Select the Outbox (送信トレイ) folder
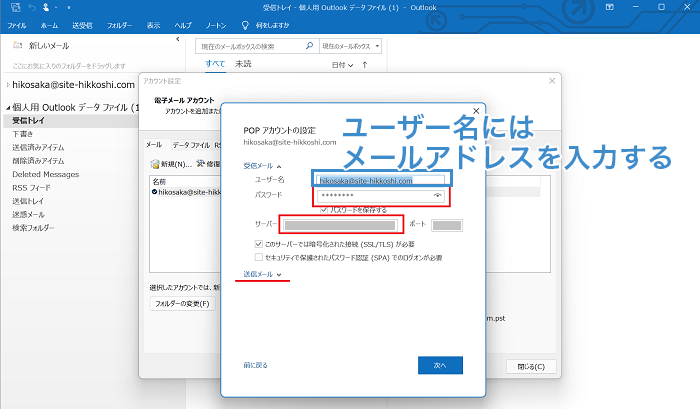The image size is (700, 409). (x=28, y=201)
